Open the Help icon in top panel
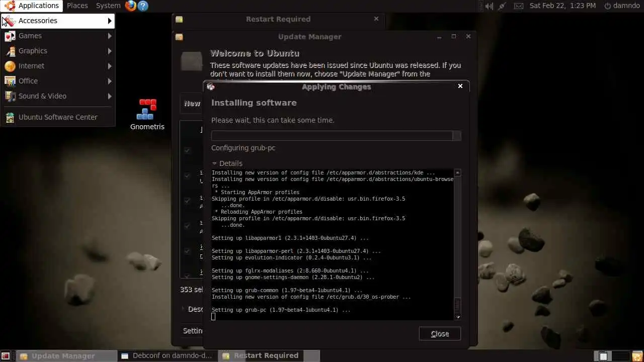Screen dimensions: 644x362 click(143, 6)
